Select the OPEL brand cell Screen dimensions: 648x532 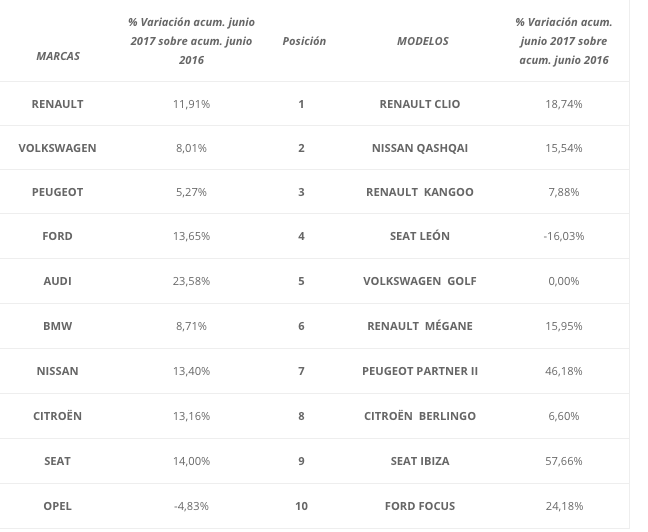click(57, 506)
